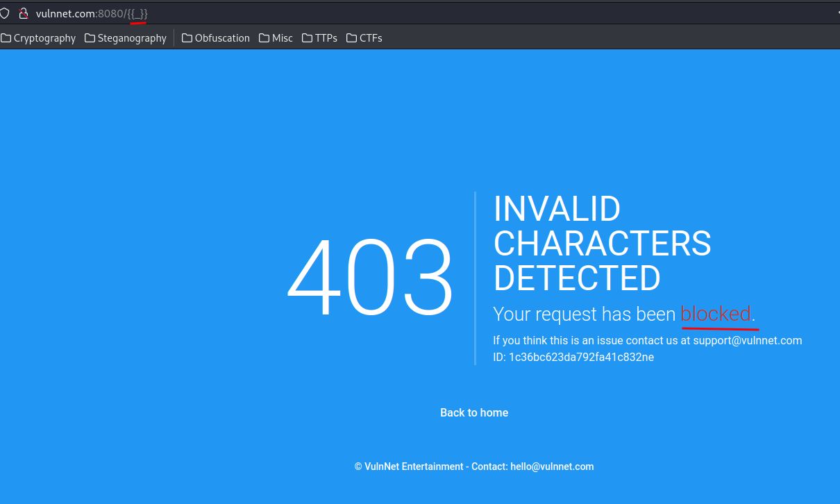The height and width of the screenshot is (504, 840).
Task: Click the 'Your request has been blocked' text
Action: point(624,314)
